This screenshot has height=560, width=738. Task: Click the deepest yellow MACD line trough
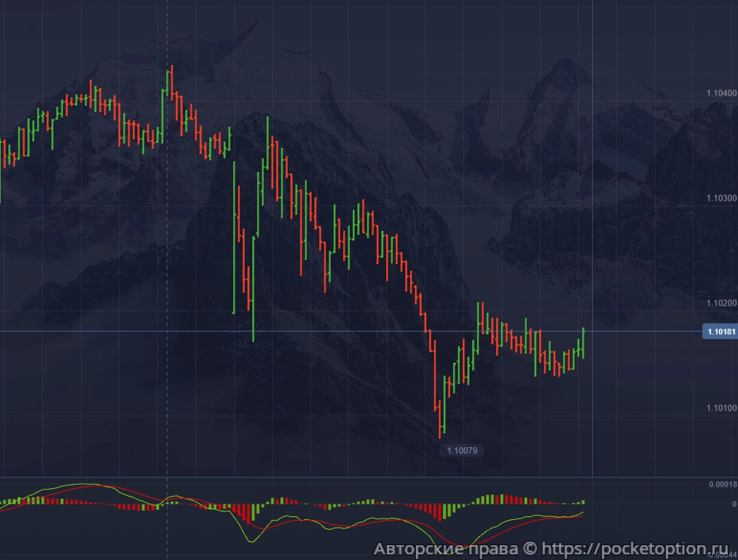252,541
